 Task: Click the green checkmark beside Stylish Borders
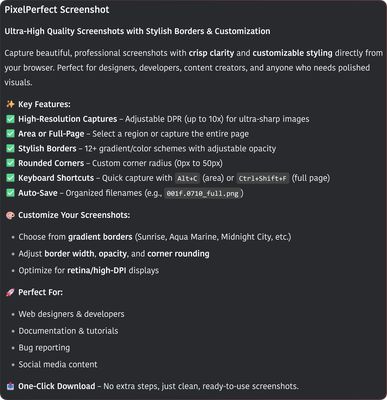point(10,148)
